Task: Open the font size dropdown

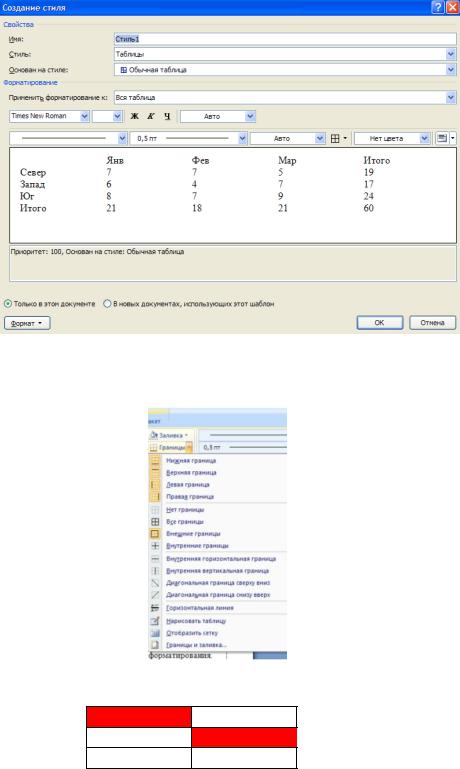Action: (x=117, y=116)
